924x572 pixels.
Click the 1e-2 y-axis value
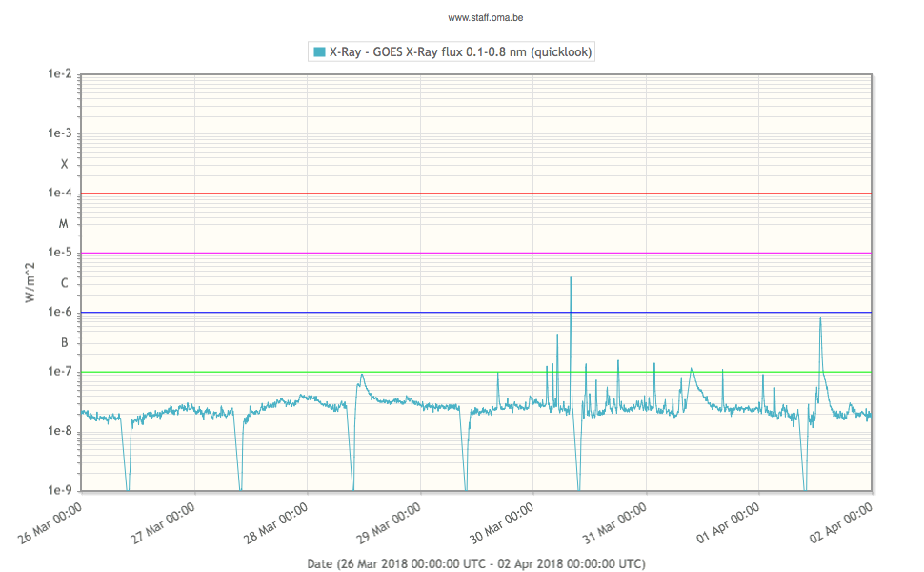click(59, 73)
